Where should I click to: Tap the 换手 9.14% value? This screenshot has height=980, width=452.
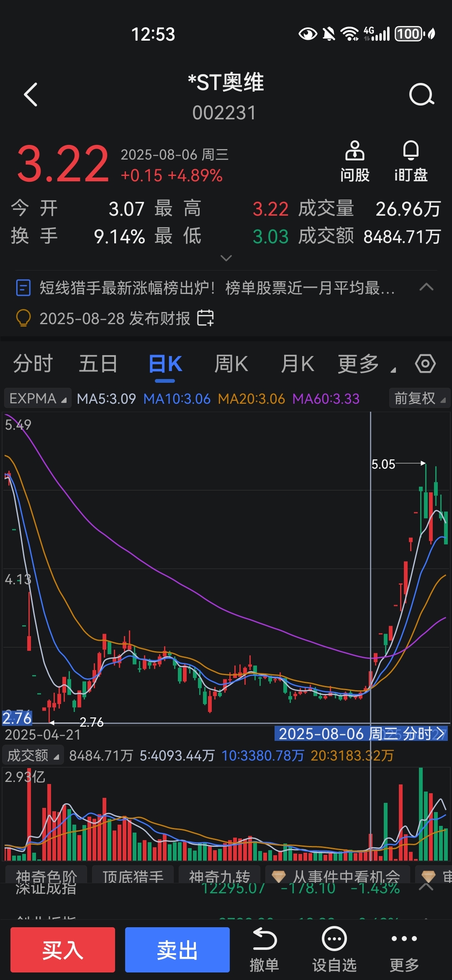(x=119, y=237)
